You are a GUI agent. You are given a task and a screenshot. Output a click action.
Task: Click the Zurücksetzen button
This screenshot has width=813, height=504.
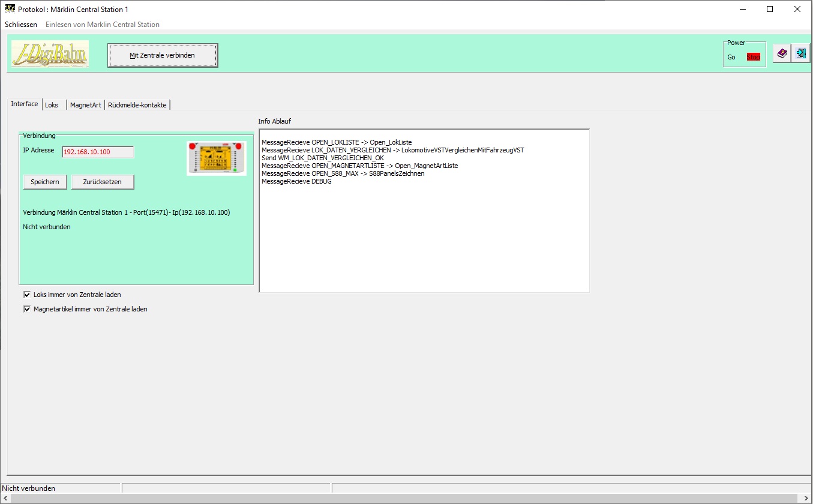click(102, 182)
